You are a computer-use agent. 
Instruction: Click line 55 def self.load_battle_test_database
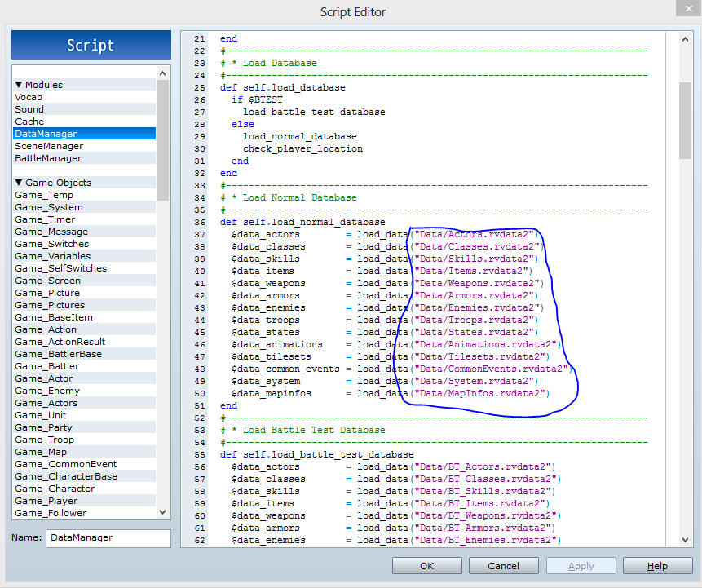tap(316, 454)
